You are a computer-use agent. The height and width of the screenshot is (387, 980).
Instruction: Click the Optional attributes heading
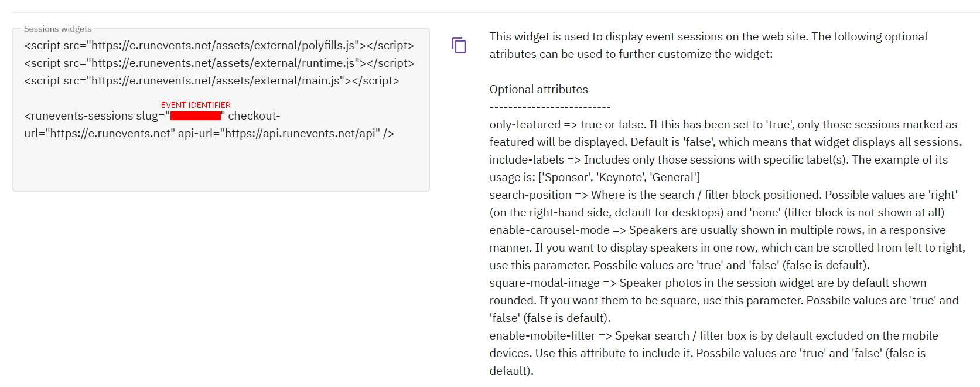click(538, 89)
